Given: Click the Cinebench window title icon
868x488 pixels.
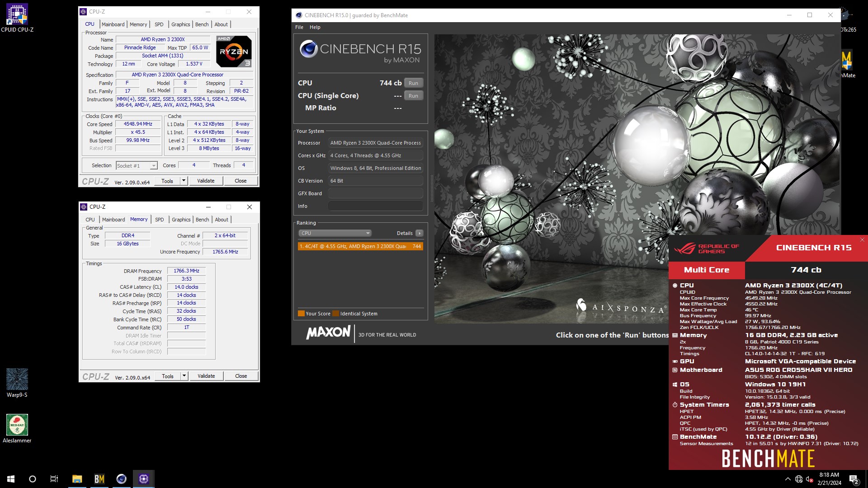Looking at the screenshot, I should (298, 15).
